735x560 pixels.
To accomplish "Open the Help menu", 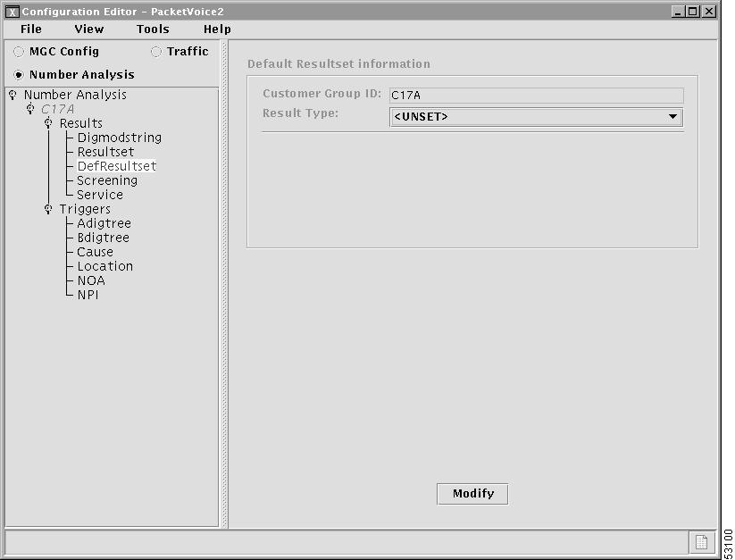I will click(x=217, y=29).
